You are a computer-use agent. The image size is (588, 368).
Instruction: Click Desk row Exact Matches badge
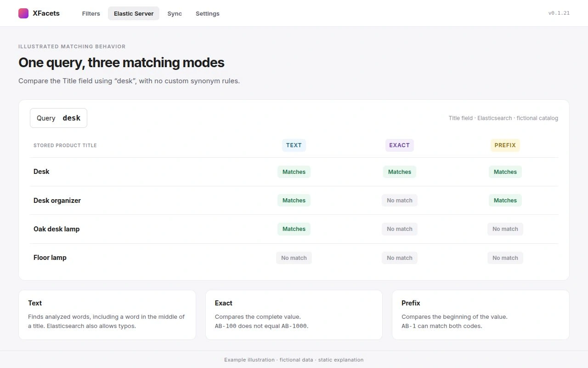pos(400,172)
